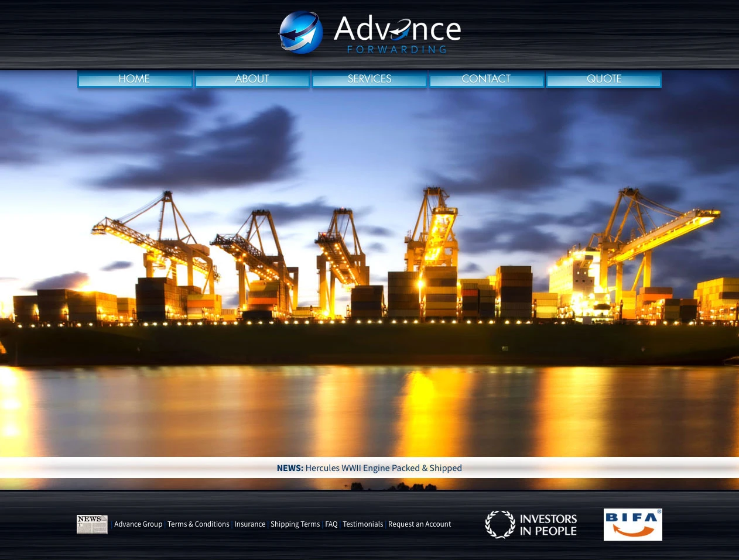This screenshot has width=739, height=560.
Task: Go to the ABOUT page
Action: pyautogui.click(x=252, y=79)
